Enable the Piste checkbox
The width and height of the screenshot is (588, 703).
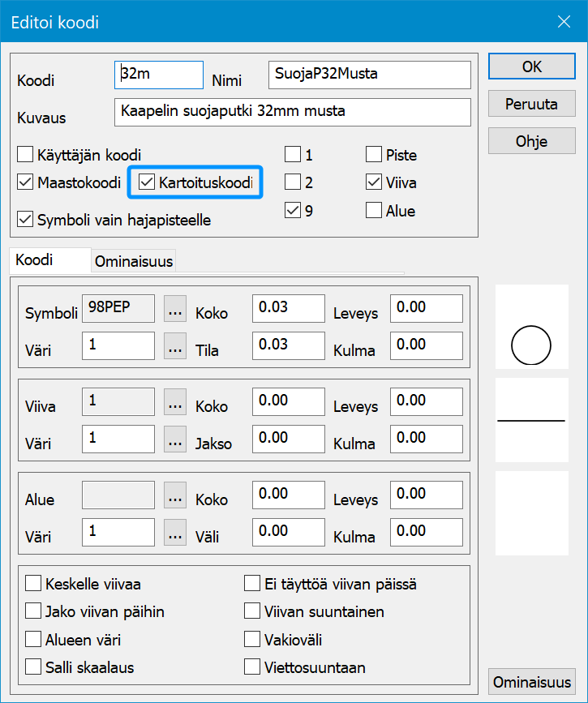[x=373, y=154]
